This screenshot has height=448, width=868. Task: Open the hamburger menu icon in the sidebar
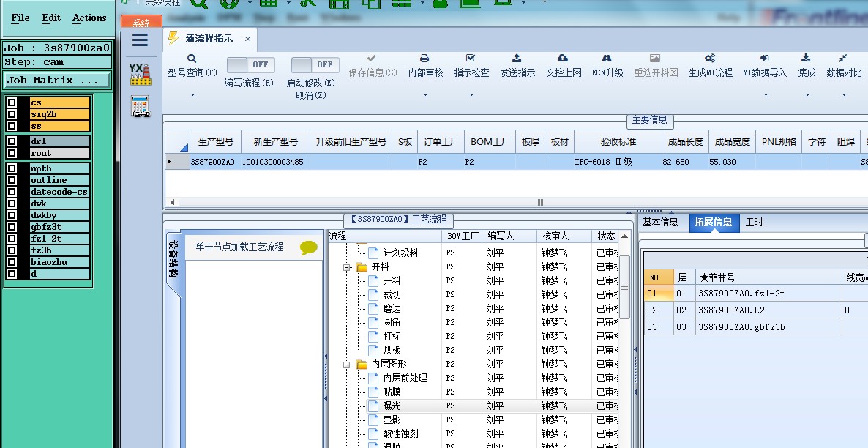coord(140,40)
